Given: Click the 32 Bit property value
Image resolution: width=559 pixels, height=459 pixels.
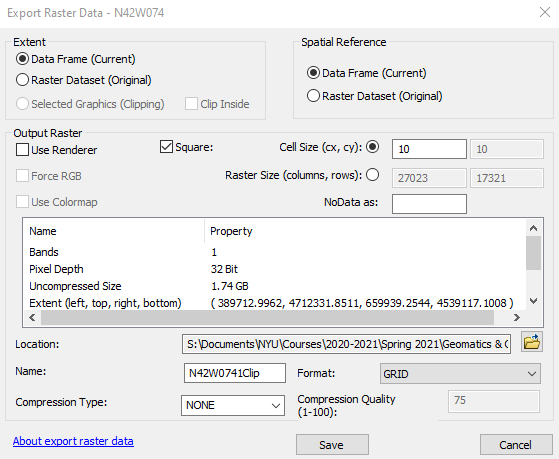Looking at the screenshot, I should coord(224,269).
